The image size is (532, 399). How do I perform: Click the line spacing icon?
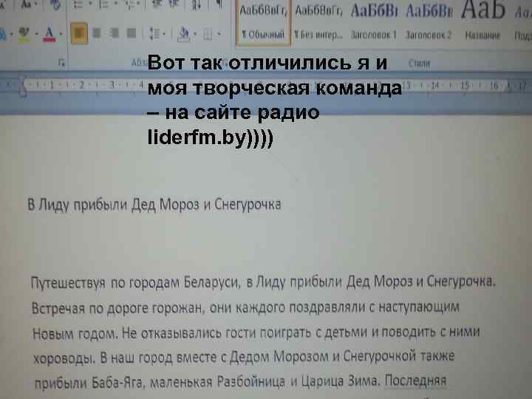[155, 33]
